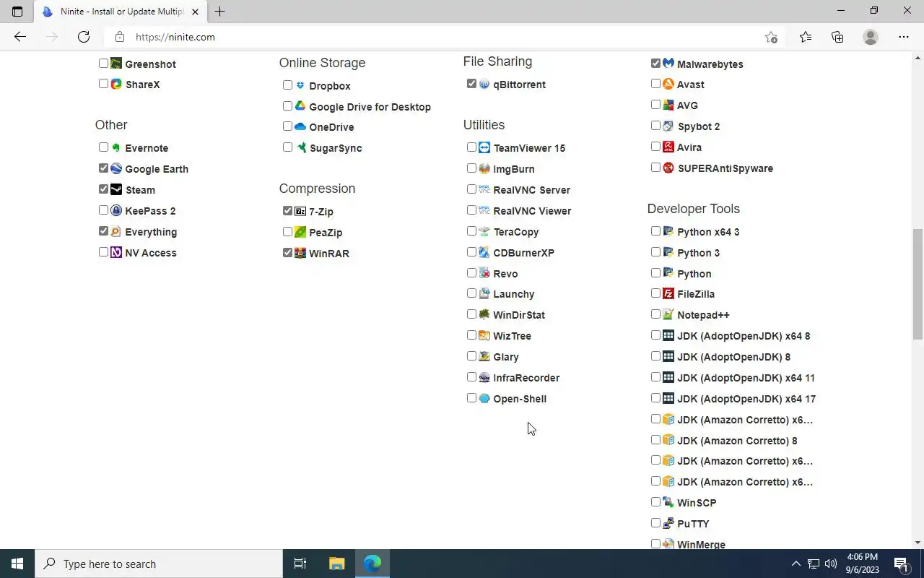Click the Google Earth icon

116,168
